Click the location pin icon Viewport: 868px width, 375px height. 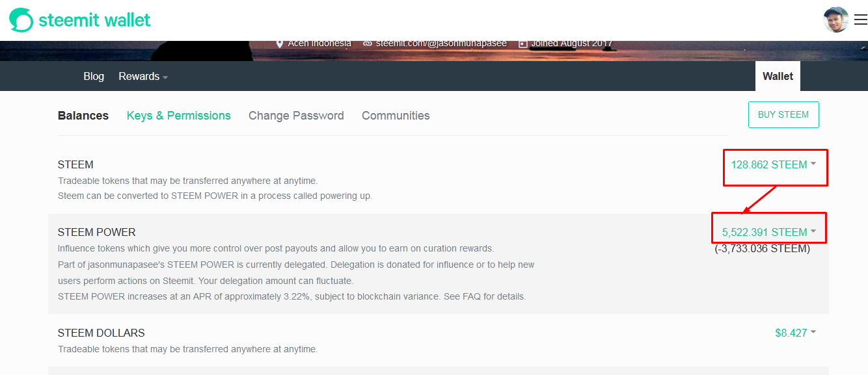280,44
